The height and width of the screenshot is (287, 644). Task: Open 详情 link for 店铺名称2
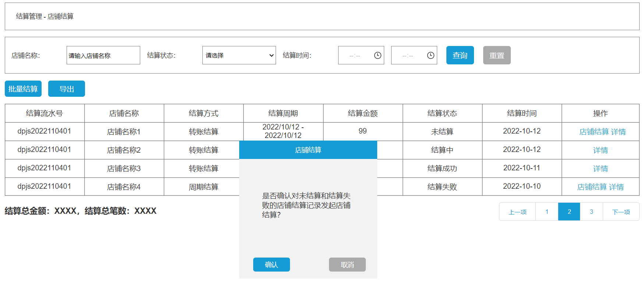tap(601, 150)
